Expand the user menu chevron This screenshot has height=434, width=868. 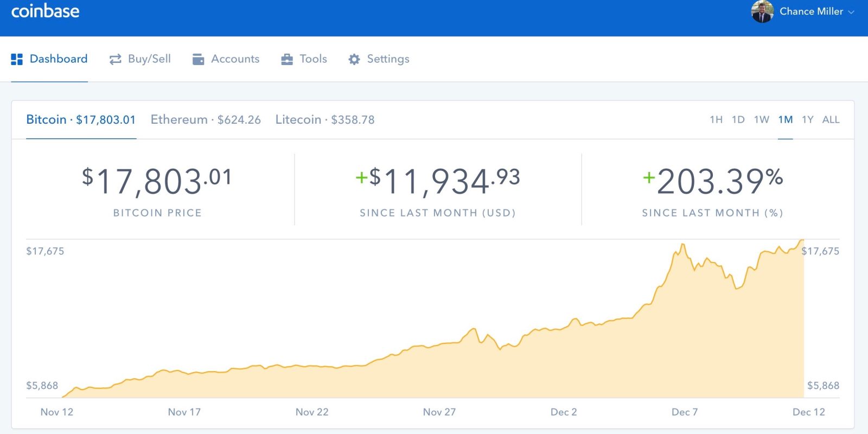pos(851,12)
